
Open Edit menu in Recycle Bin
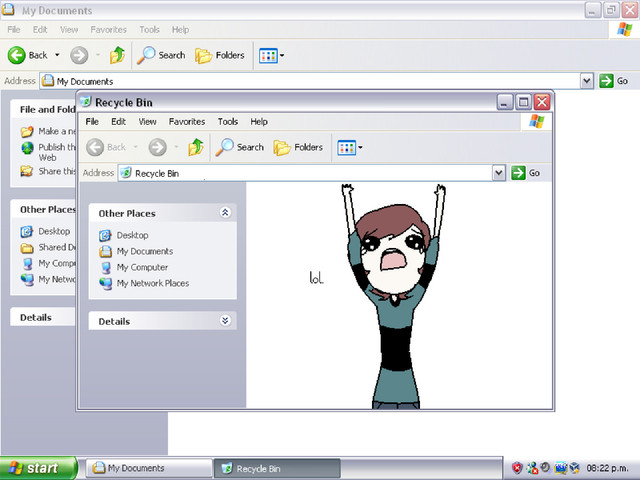pos(118,122)
